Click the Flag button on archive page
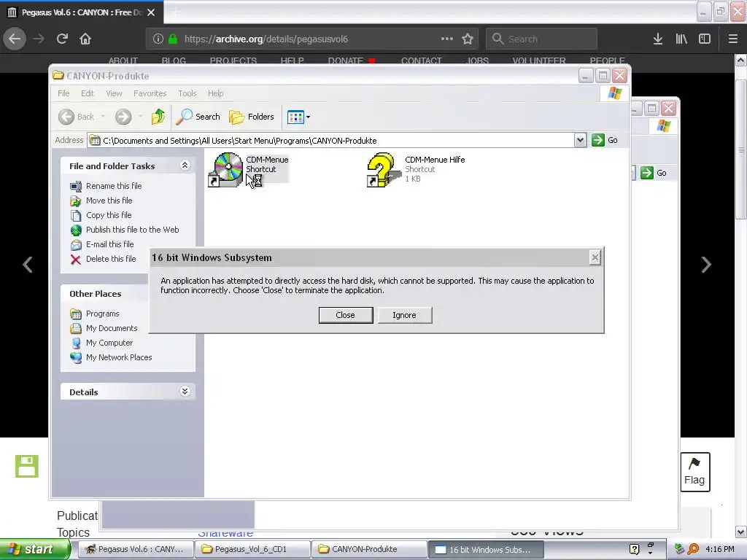The width and height of the screenshot is (747, 560). point(695,472)
